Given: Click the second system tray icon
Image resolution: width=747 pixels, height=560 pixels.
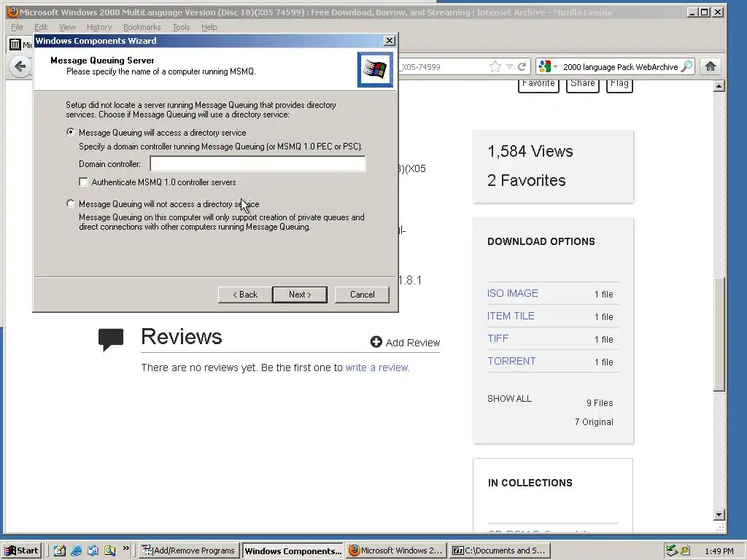Looking at the screenshot, I should tap(684, 551).
